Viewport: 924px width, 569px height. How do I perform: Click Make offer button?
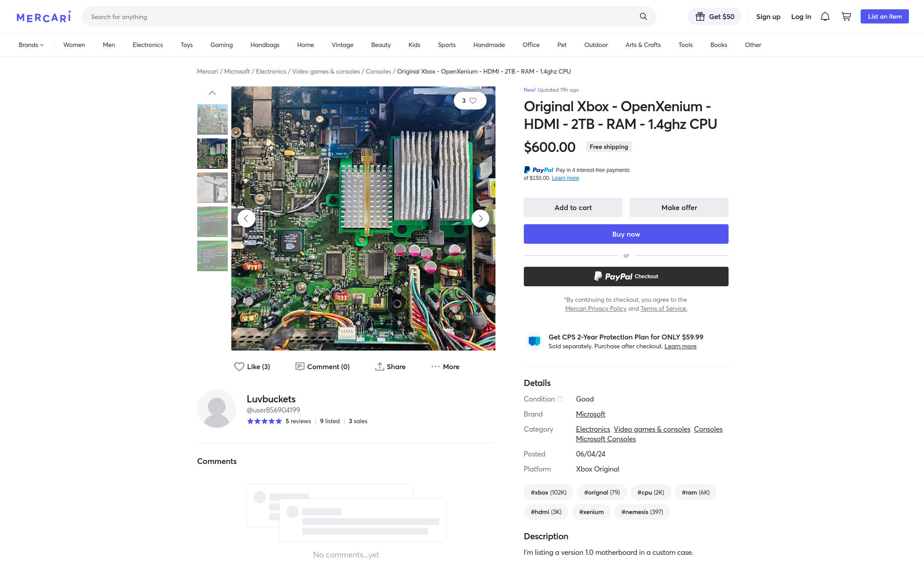pos(679,207)
